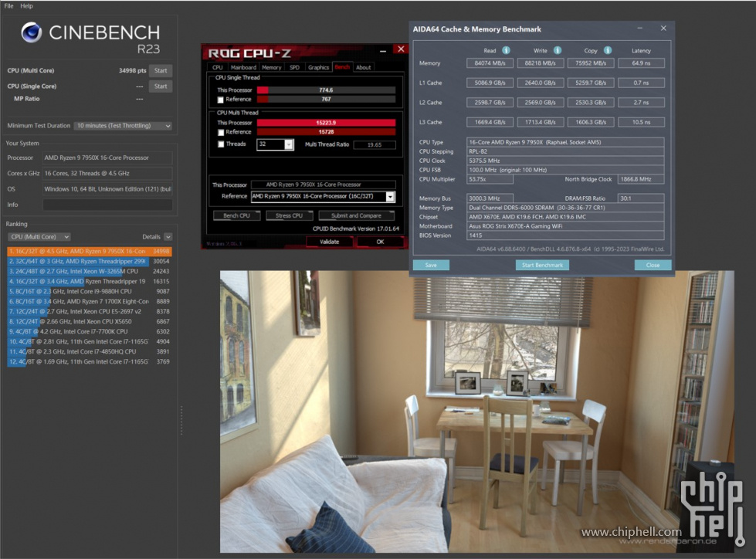This screenshot has width=756, height=559.
Task: Click the Cinebench logo icon
Action: [x=32, y=32]
